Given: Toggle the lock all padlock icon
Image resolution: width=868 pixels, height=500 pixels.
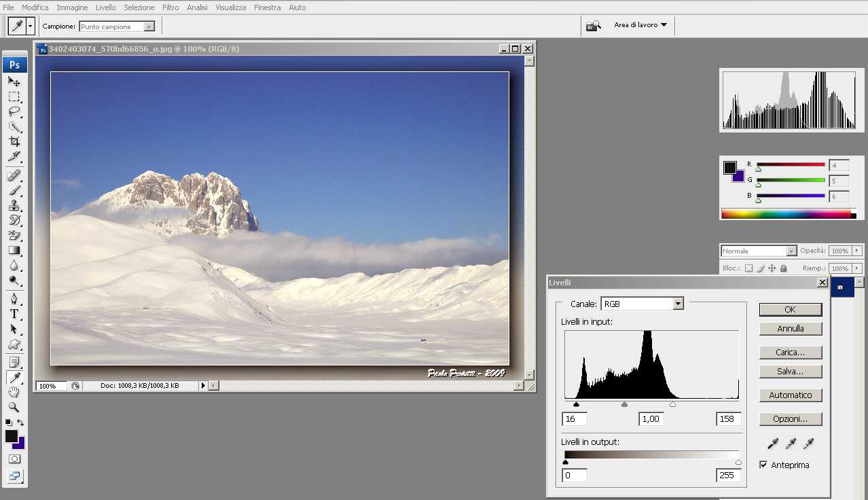Looking at the screenshot, I should 783,268.
